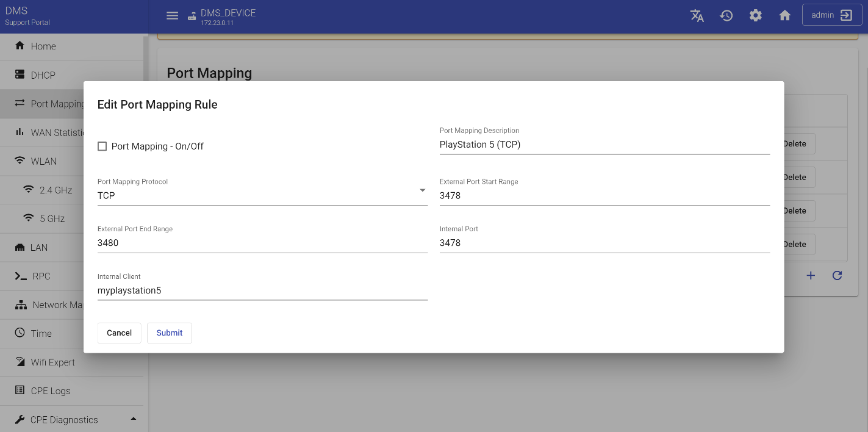Screen dimensions: 868x432
Task: Open Wifi Expert from sidebar
Action: 52,362
